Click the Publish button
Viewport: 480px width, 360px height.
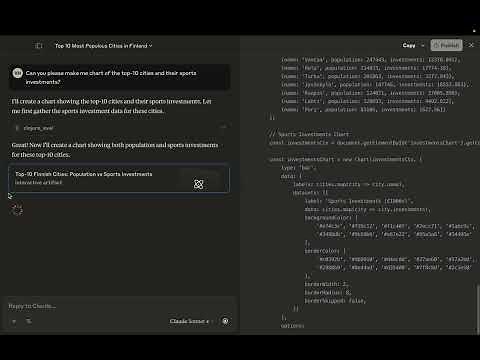(x=446, y=45)
